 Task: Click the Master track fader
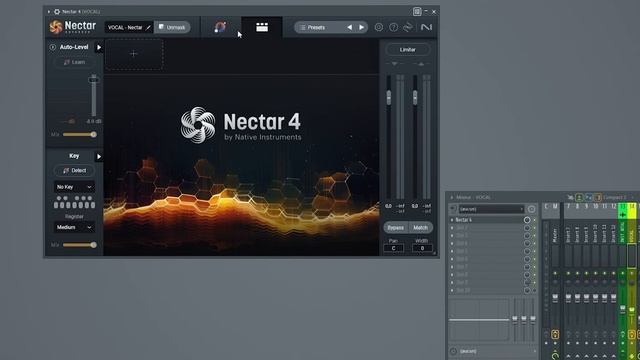coord(555,298)
